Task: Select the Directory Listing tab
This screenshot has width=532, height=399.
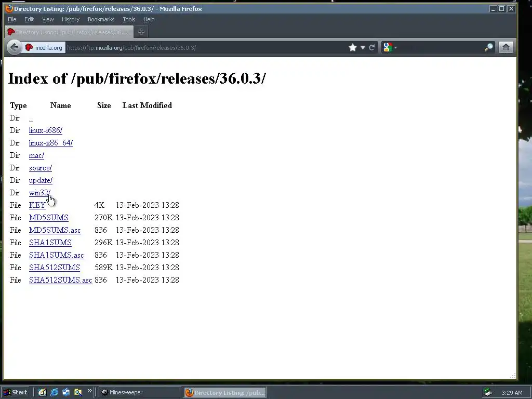Action: point(69,32)
